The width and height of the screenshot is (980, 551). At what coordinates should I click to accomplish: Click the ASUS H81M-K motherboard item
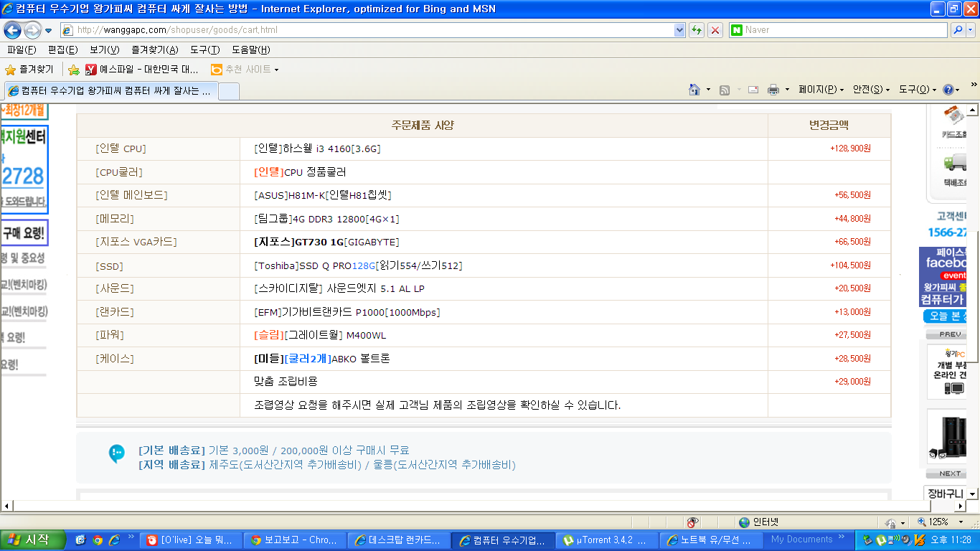[x=323, y=195]
